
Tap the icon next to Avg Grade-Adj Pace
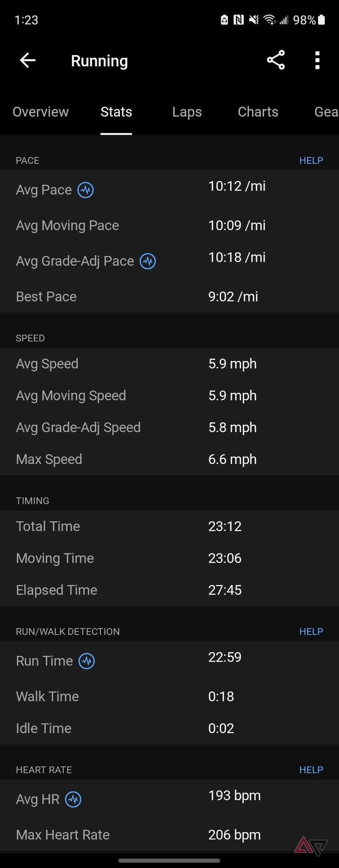(148, 261)
